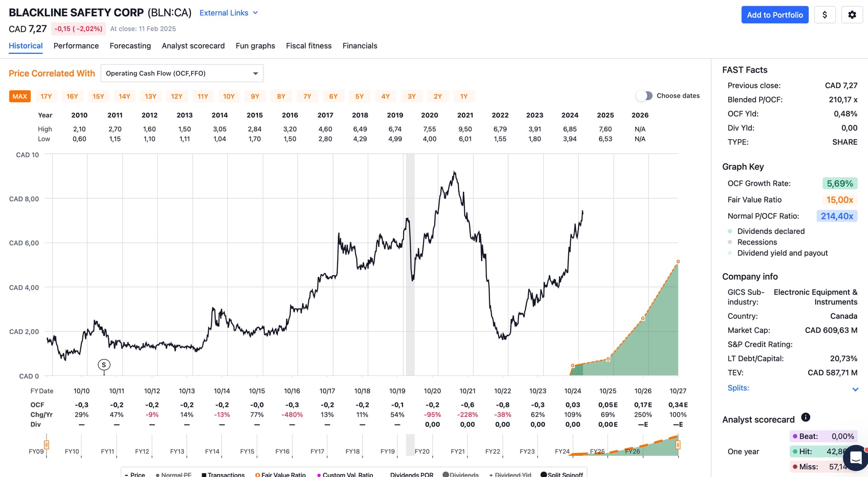Select the 2Y time range
The height and width of the screenshot is (477, 868).
[438, 96]
